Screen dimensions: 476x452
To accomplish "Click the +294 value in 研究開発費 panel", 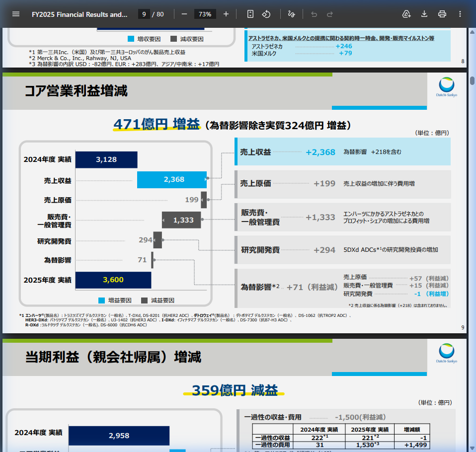I will point(324,250).
